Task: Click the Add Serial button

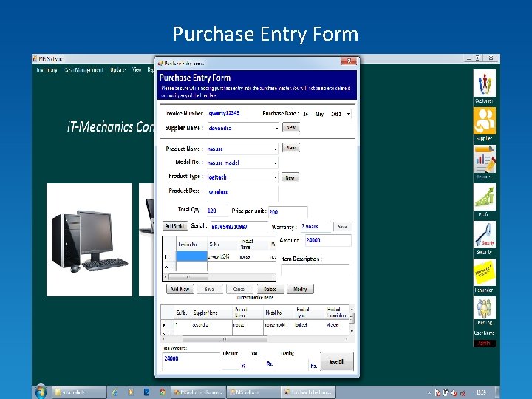Action: (x=174, y=226)
